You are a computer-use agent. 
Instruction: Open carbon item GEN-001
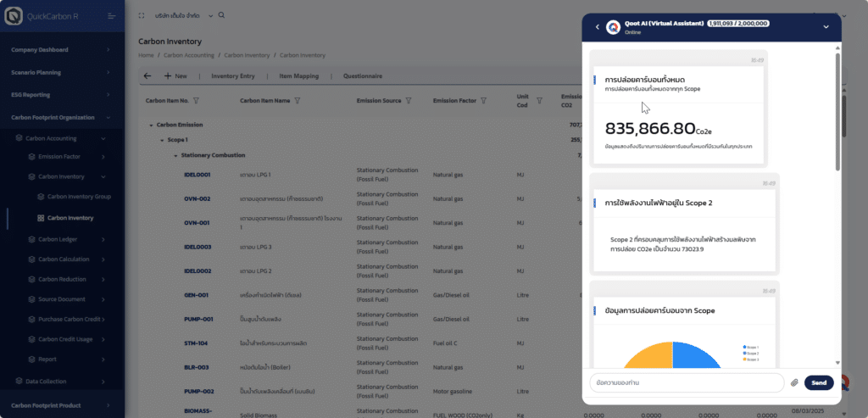pos(196,295)
